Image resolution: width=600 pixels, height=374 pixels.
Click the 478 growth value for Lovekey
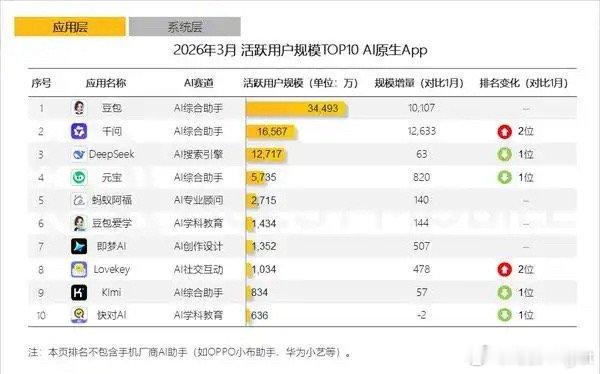(421, 269)
